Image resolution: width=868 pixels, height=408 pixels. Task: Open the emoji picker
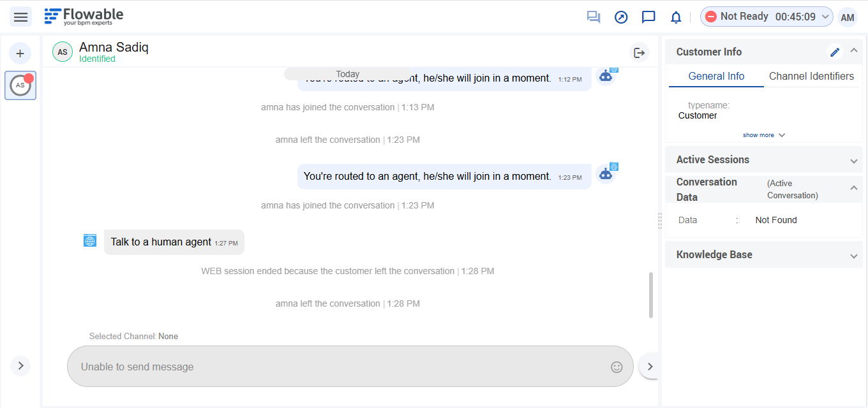coord(617,367)
